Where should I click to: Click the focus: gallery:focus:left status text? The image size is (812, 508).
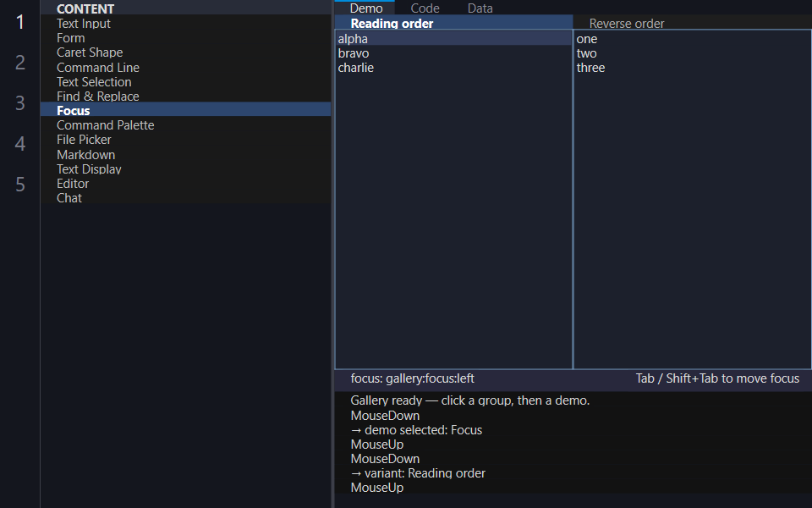(412, 378)
